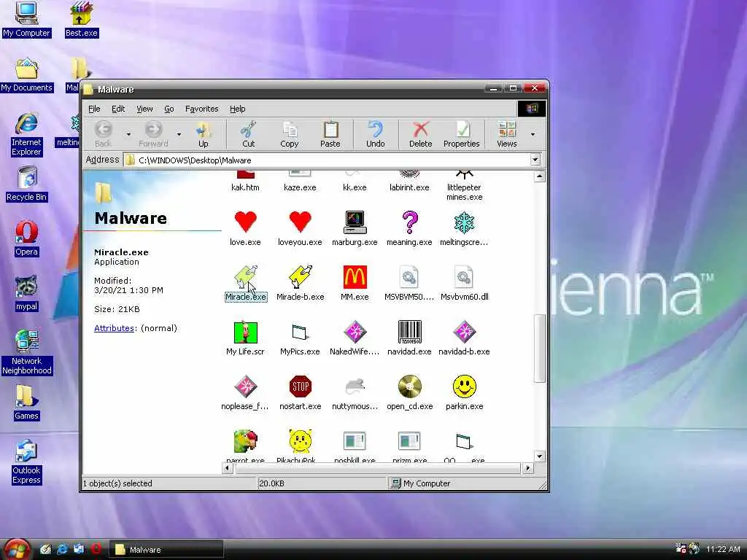Select the kaze.exe file label
747x560 pixels.
point(300,187)
